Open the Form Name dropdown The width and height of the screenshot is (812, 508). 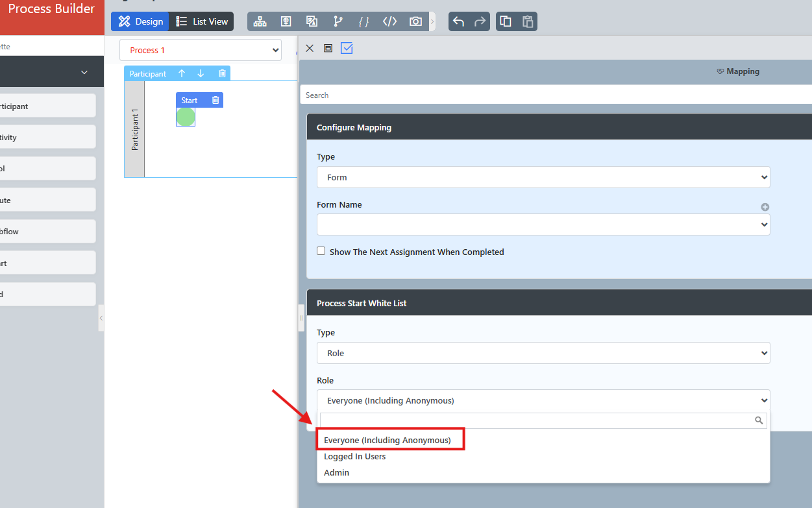543,224
